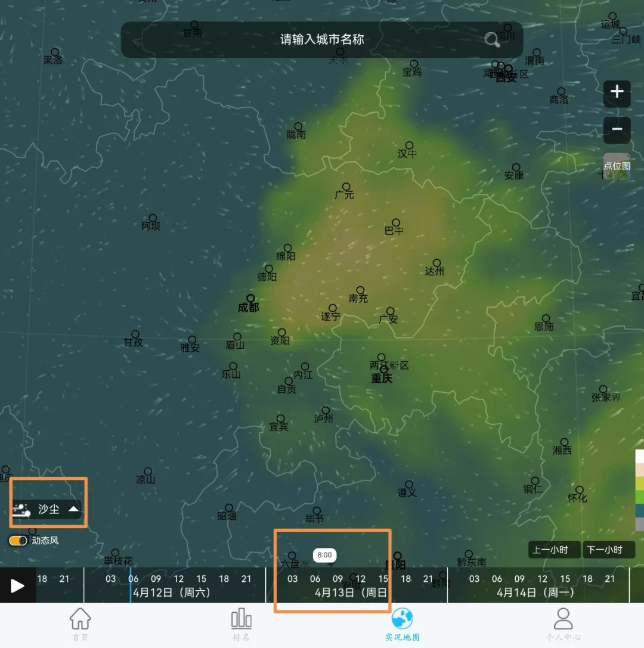Select 12 on the 4月14日 timeline
Viewport: 644px width, 648px height.
point(542,579)
